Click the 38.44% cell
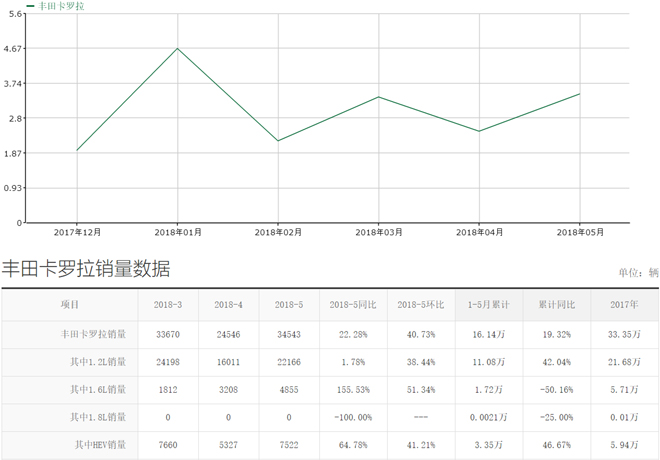Screen dimensions: 660x460 420,362
